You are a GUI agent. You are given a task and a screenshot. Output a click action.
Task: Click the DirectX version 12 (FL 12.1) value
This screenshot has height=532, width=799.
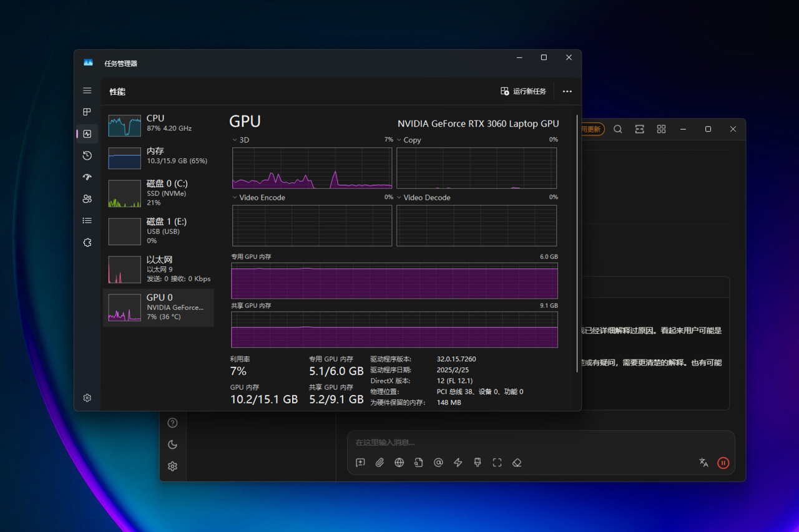(x=454, y=381)
